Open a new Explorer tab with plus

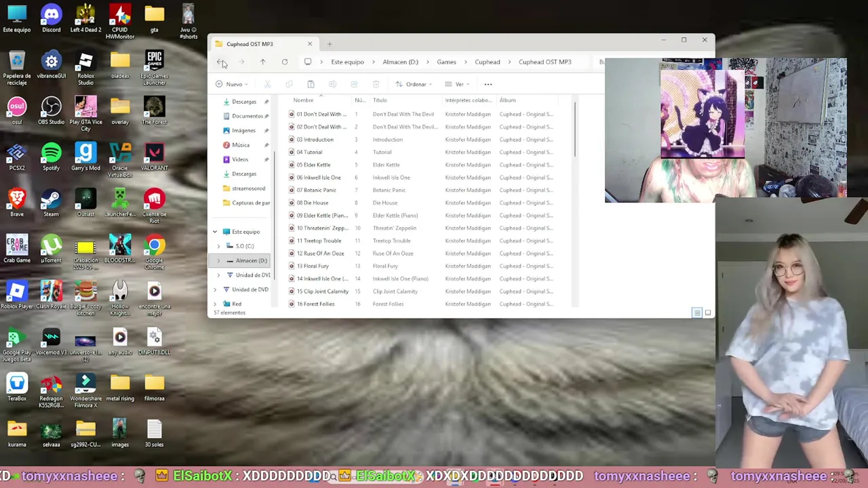[x=330, y=44]
